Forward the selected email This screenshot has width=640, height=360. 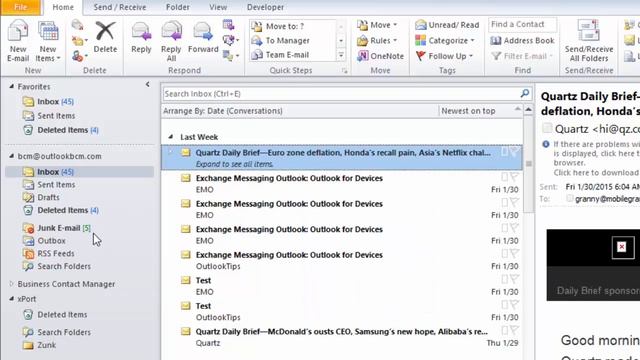(203, 38)
